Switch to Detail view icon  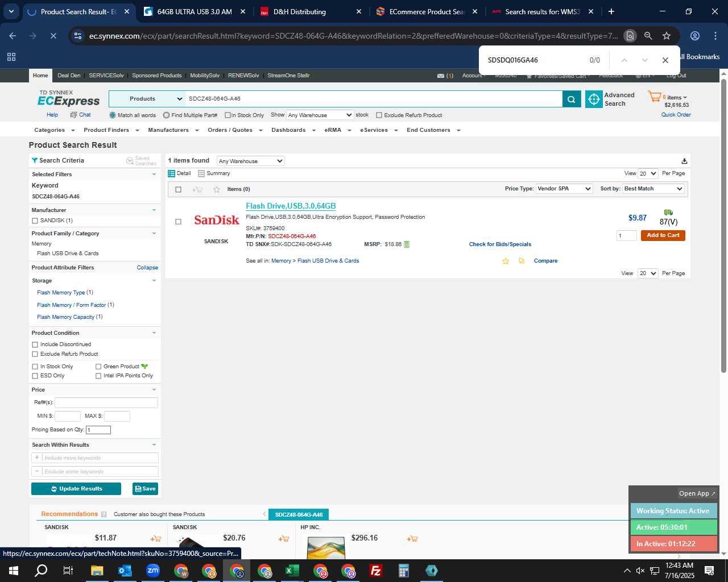coord(171,173)
